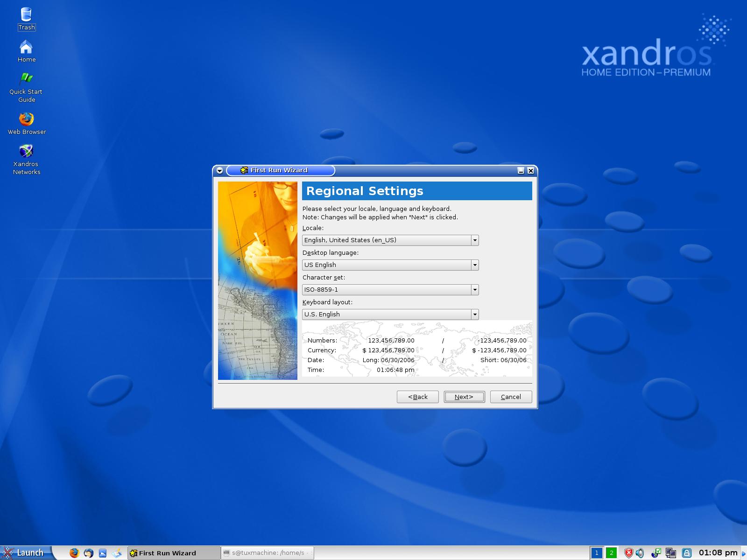Viewport: 747px width, 560px height.
Task: Open the wizard window menu arrow in the title bar
Action: 219,171
